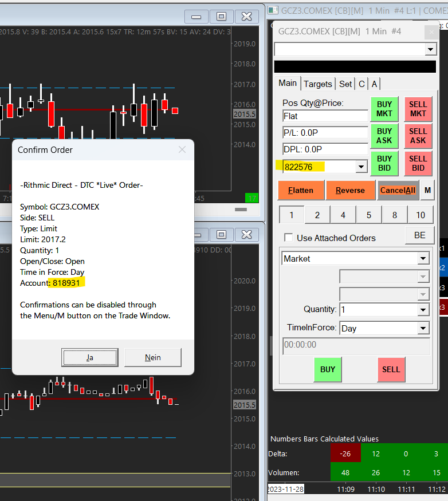Switch to the Main tab

click(288, 84)
